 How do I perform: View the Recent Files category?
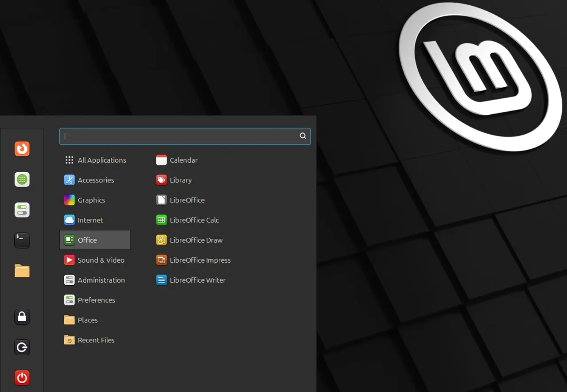click(x=95, y=340)
